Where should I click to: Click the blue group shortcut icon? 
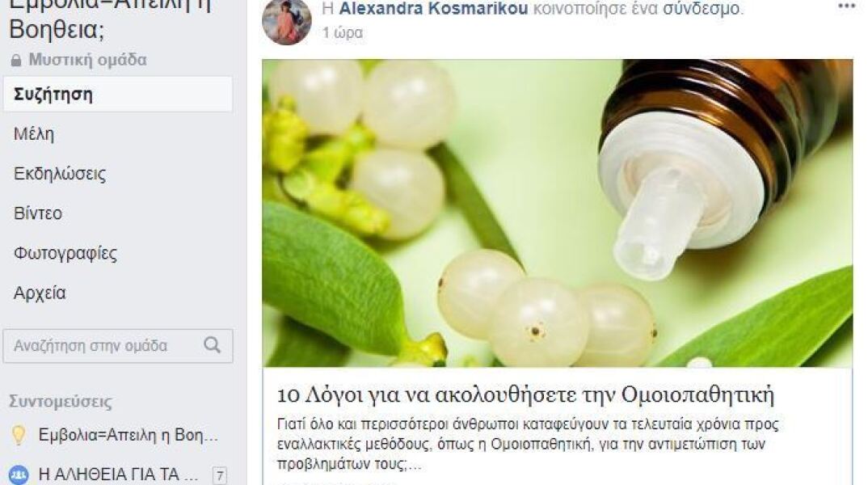point(19,474)
